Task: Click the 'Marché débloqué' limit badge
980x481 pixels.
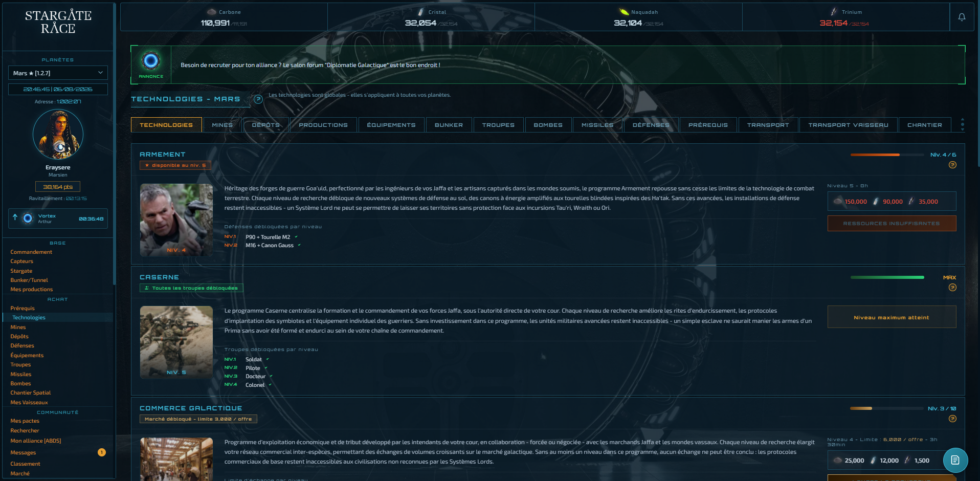Action: pyautogui.click(x=198, y=419)
